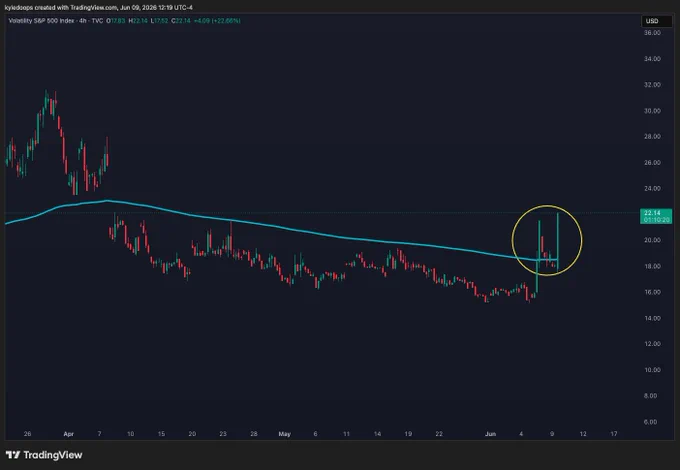Click the 24.00 price axis label
680x470 pixels.
click(x=652, y=188)
